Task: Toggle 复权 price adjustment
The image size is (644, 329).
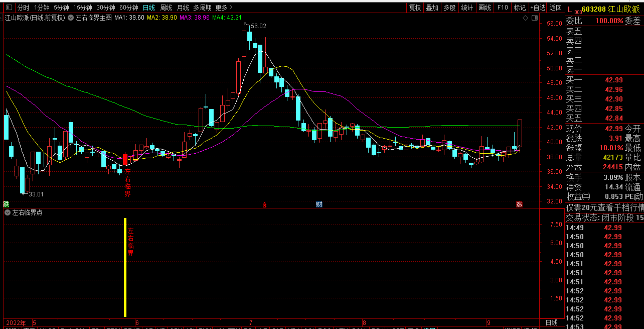Action: click(x=415, y=8)
